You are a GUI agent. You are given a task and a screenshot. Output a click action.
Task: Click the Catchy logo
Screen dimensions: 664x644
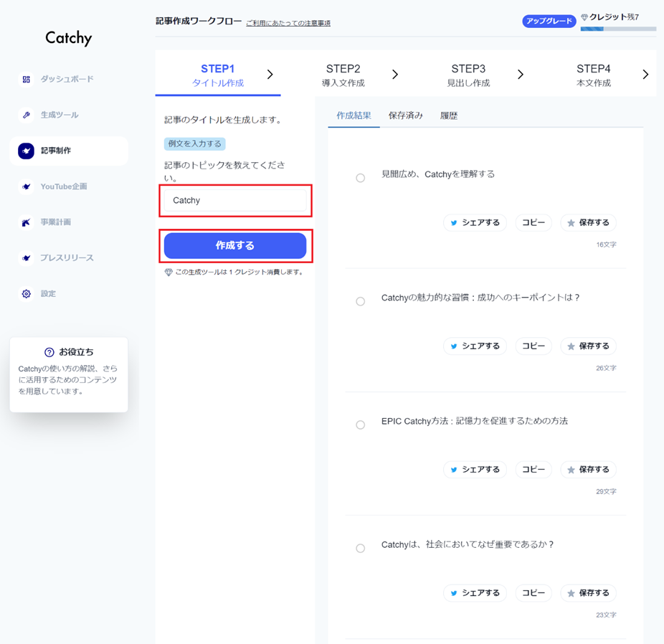click(x=69, y=38)
